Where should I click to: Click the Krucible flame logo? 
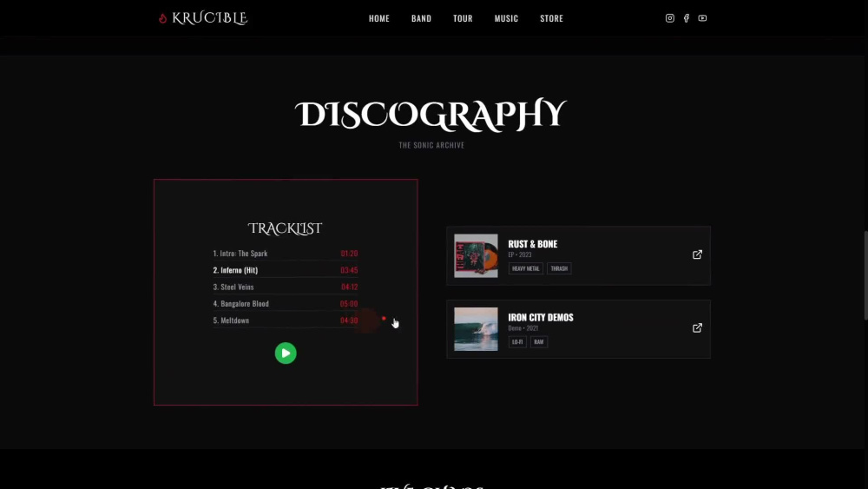coord(163,18)
